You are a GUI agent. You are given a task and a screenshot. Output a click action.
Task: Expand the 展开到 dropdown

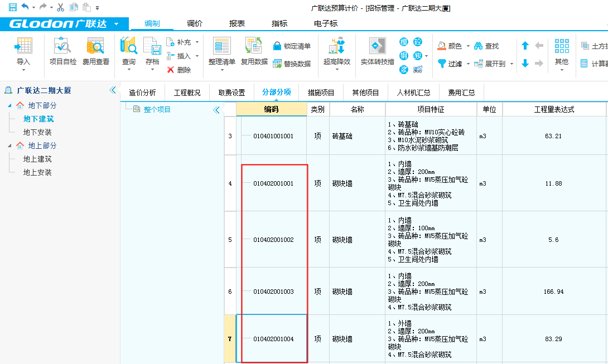[x=512, y=64]
